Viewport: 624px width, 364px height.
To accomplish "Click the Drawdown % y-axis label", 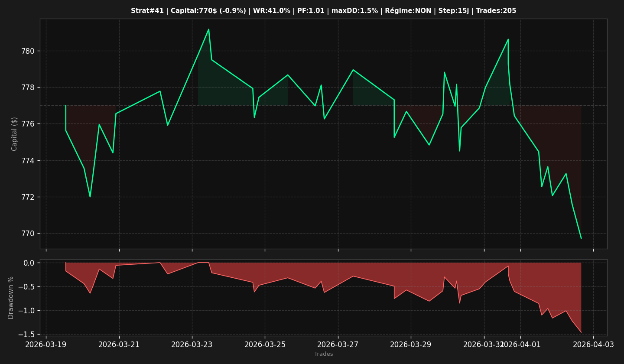I will [11, 298].
